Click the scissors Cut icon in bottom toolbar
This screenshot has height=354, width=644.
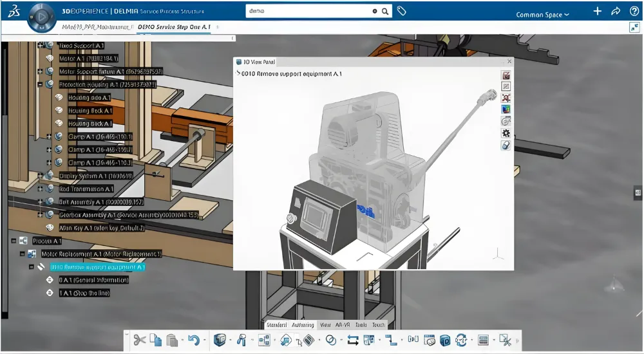tap(139, 340)
